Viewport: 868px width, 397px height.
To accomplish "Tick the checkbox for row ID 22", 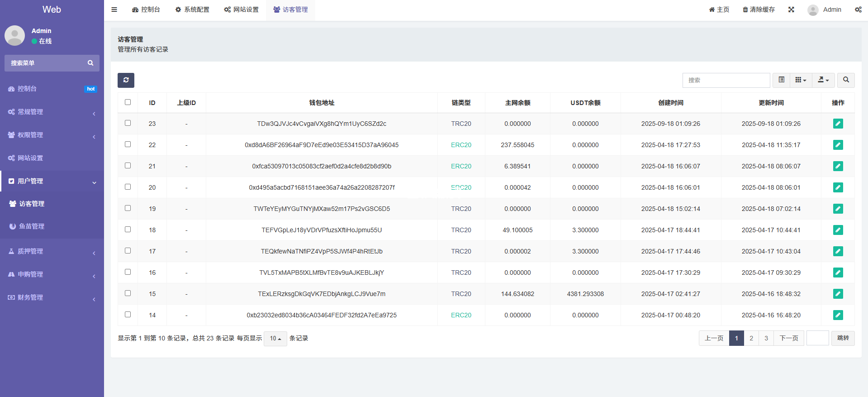I will click(128, 144).
